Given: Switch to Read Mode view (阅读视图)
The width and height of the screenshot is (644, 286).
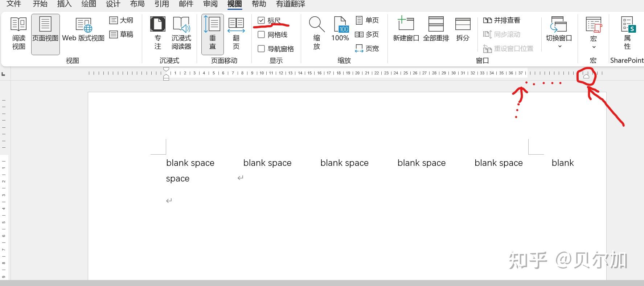Looking at the screenshot, I should tap(19, 34).
